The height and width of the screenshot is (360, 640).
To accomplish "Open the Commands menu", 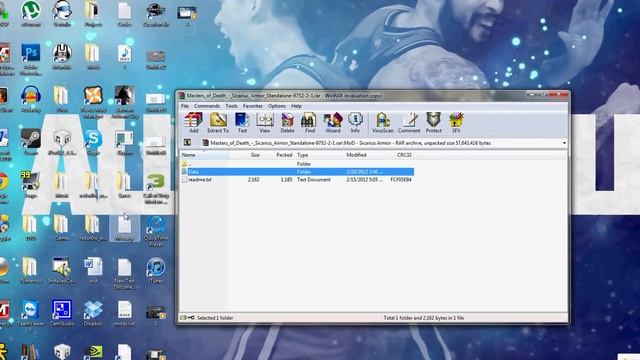I will (x=207, y=106).
